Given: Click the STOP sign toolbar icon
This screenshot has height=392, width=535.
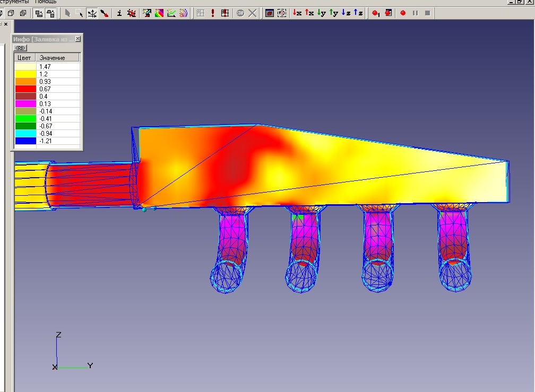Looking at the screenshot, I should point(240,13).
